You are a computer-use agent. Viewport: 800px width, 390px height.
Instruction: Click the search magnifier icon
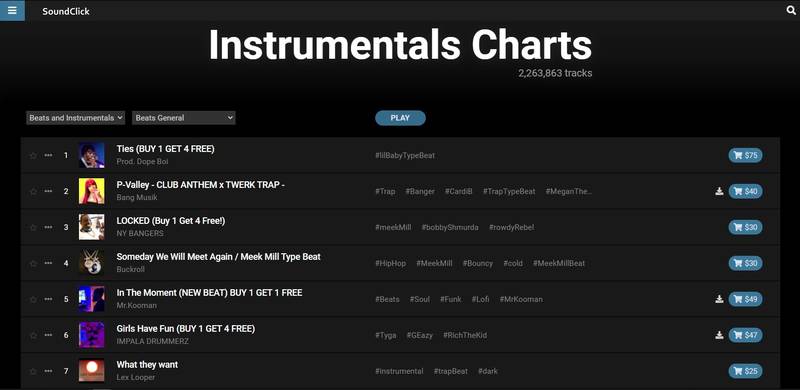(791, 10)
